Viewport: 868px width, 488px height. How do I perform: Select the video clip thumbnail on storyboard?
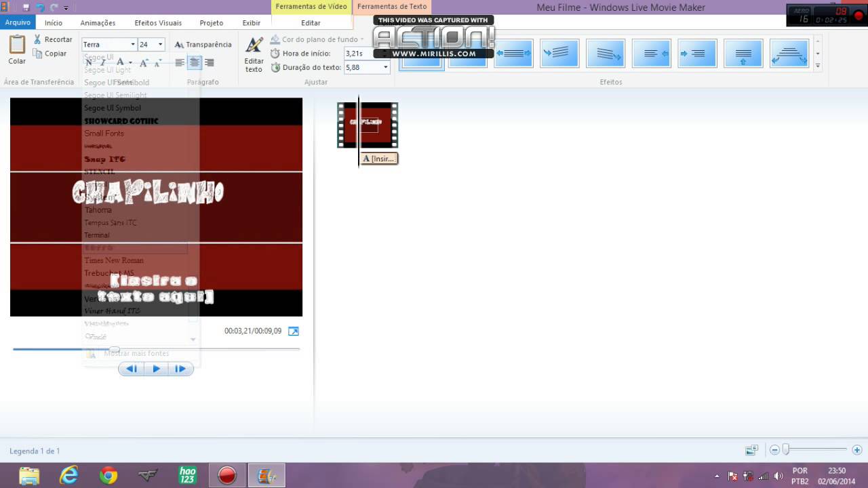pos(368,125)
